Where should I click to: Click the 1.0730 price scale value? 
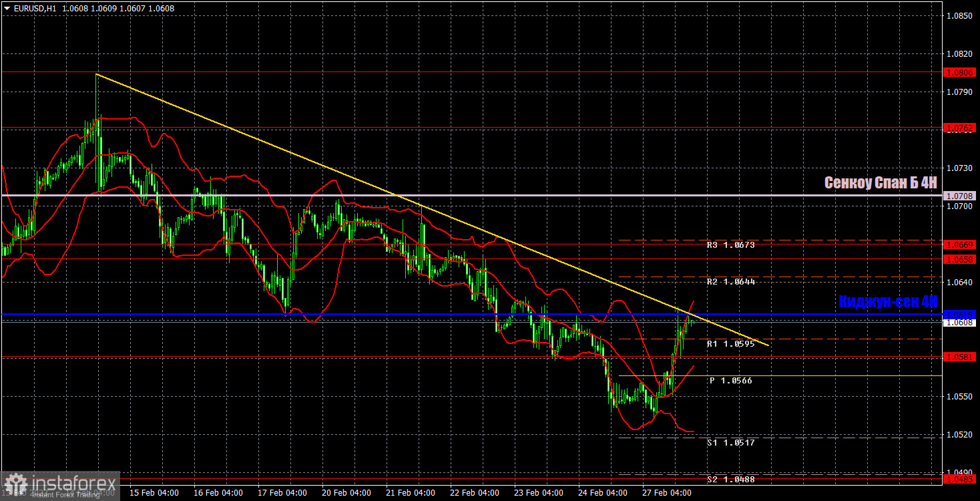(x=960, y=168)
